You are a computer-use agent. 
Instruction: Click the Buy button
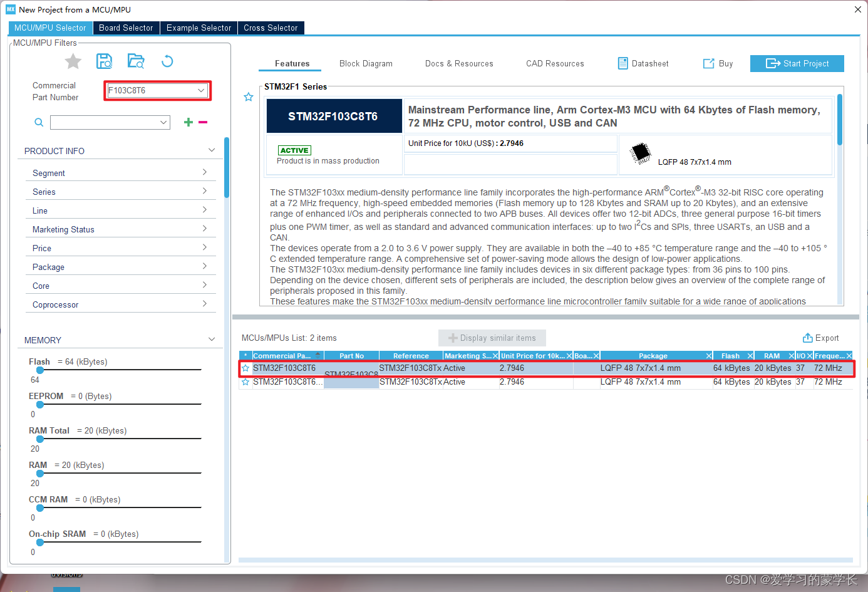[x=718, y=63]
